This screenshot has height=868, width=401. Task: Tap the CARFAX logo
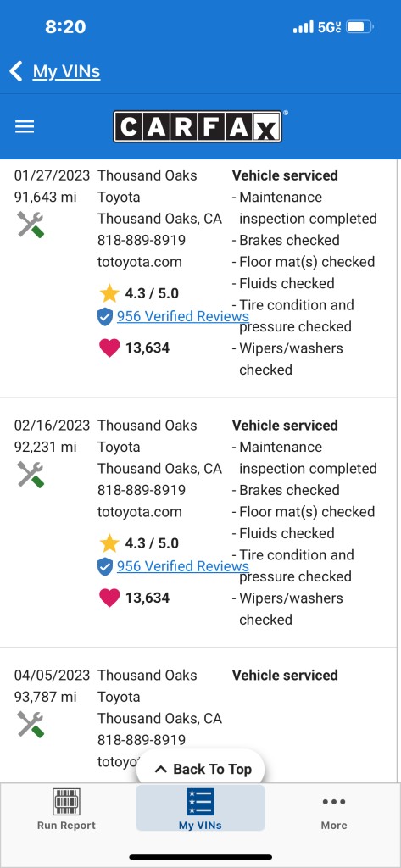coord(198,127)
